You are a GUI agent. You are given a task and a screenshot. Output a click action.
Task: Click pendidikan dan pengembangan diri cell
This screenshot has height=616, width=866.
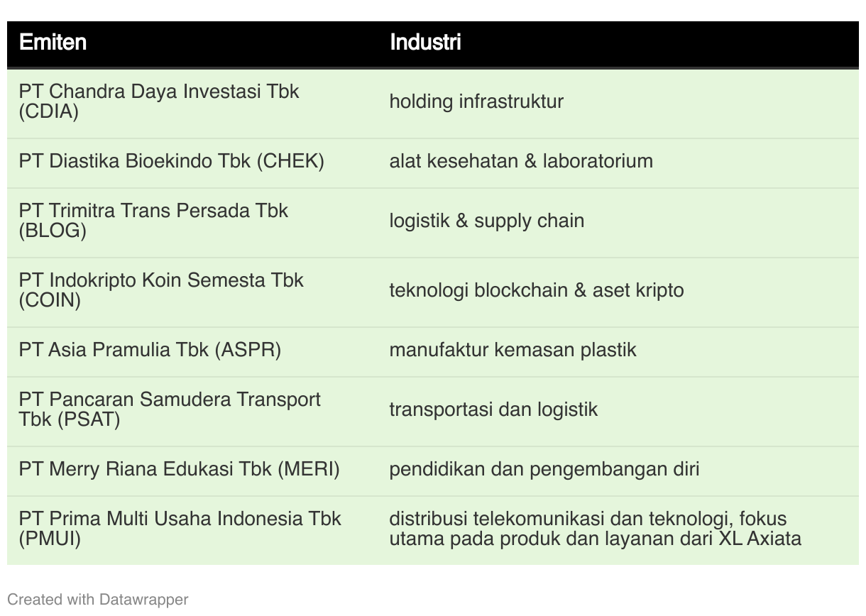click(544, 469)
